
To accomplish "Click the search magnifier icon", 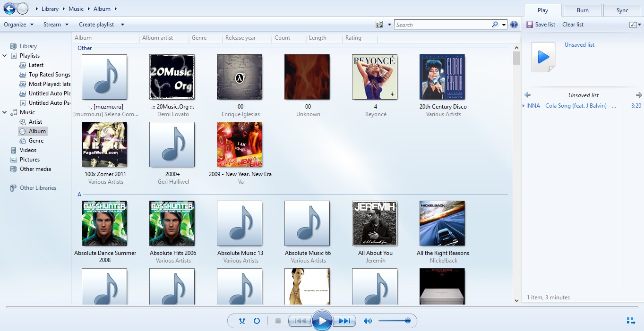I will point(495,25).
